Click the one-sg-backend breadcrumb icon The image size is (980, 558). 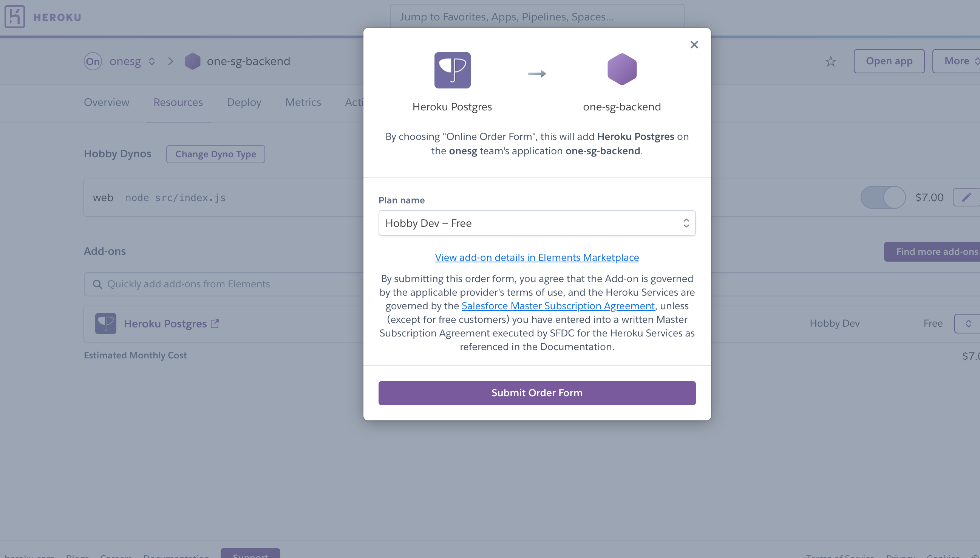[x=193, y=61]
